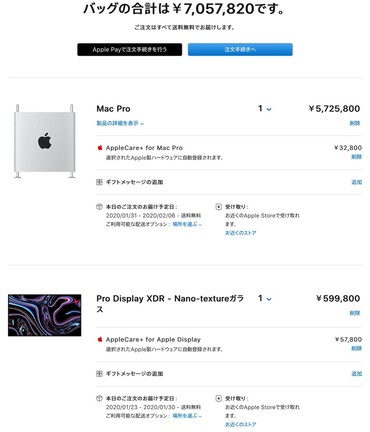The image size is (370, 432).
Task: Open Mac Pro quantity dropdown
Action: coord(265,109)
